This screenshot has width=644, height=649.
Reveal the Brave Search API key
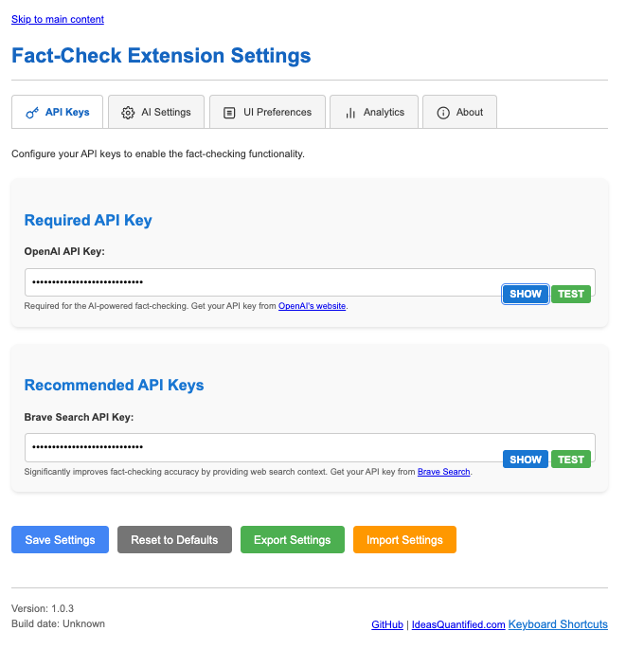(526, 460)
